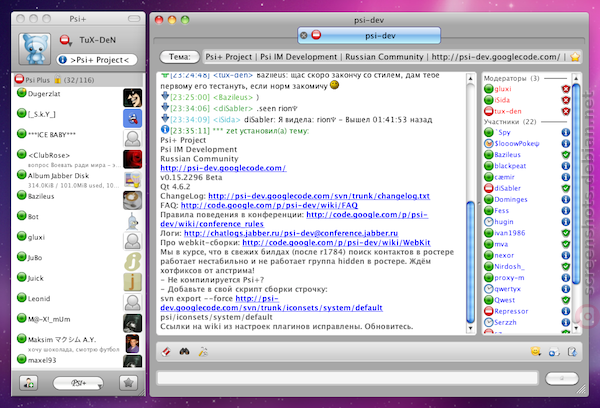Click the Тема topic button

[x=179, y=57]
